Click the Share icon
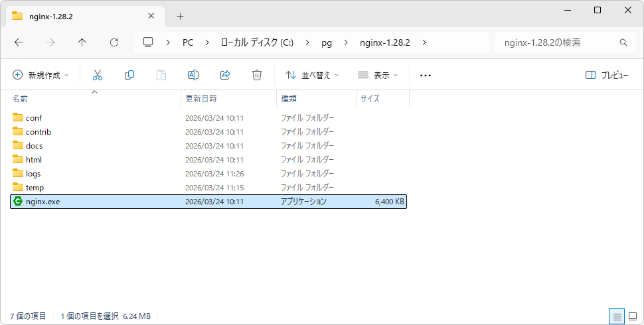The height and width of the screenshot is (325, 644). pyautogui.click(x=225, y=75)
